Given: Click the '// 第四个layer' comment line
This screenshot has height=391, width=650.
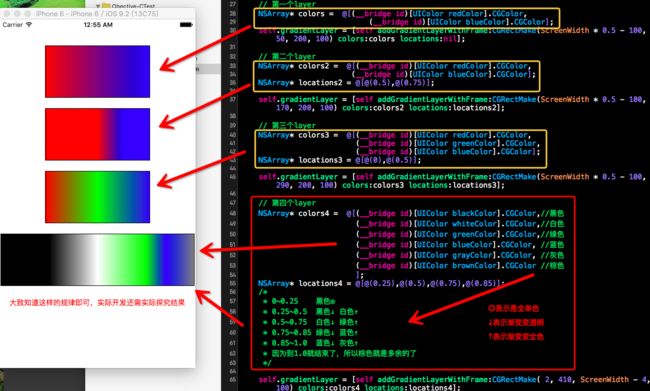Looking at the screenshot, I should tap(287, 203).
